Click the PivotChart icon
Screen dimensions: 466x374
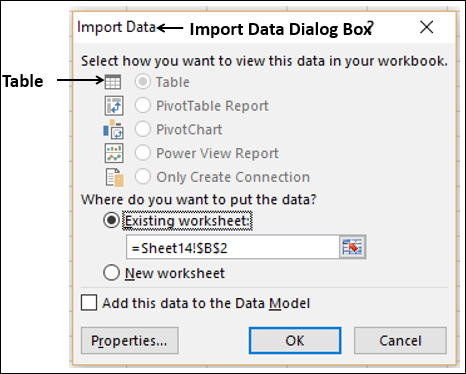[x=114, y=129]
